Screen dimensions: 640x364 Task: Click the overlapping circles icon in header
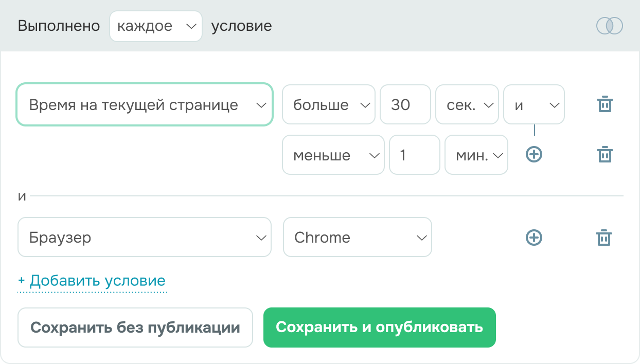tap(609, 26)
